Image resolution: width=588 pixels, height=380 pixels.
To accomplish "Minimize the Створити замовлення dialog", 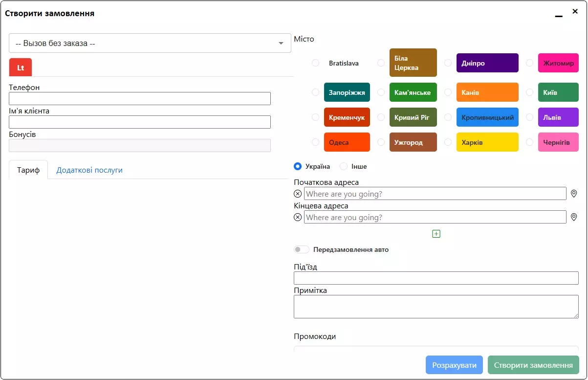I will click(x=559, y=14).
